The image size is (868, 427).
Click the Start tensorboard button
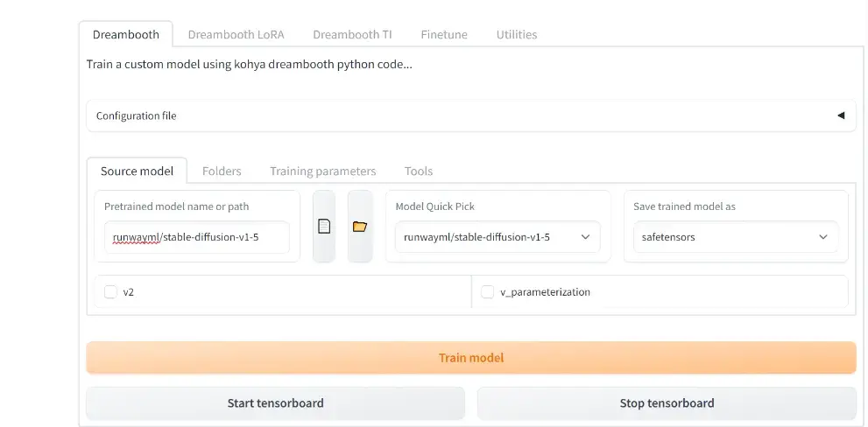[x=275, y=403]
